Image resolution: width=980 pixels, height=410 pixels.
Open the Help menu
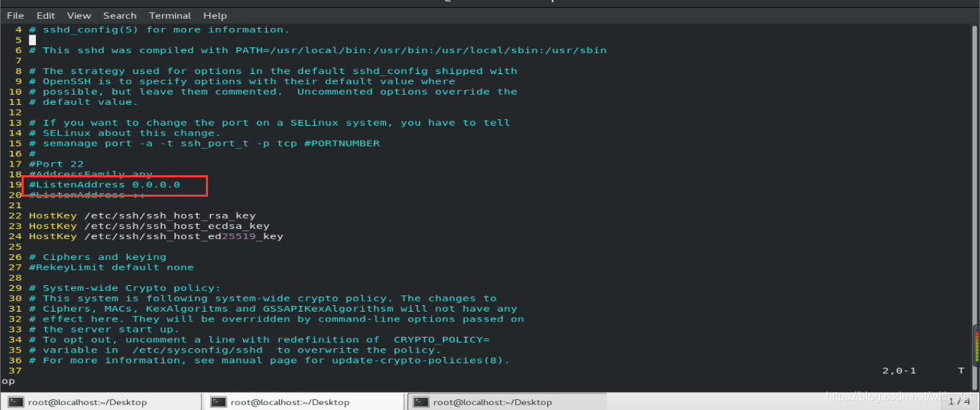[x=215, y=15]
